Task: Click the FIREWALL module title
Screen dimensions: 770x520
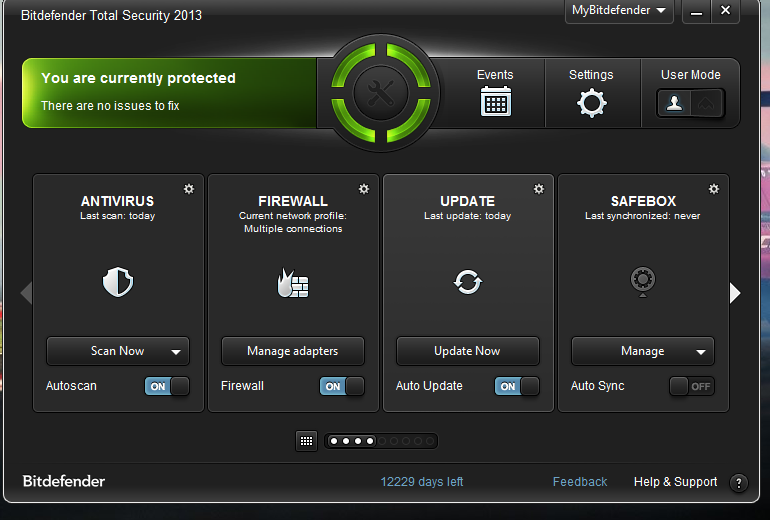Action: tap(293, 201)
